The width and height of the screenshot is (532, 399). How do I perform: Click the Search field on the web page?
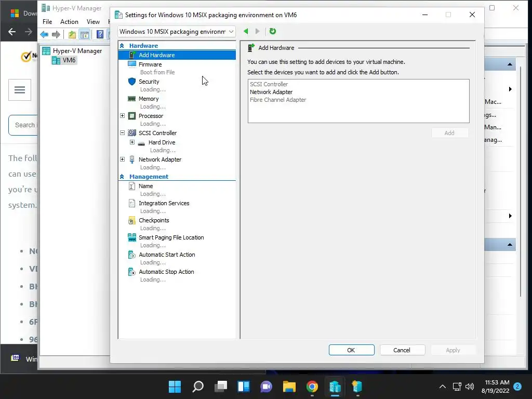pyautogui.click(x=23, y=125)
